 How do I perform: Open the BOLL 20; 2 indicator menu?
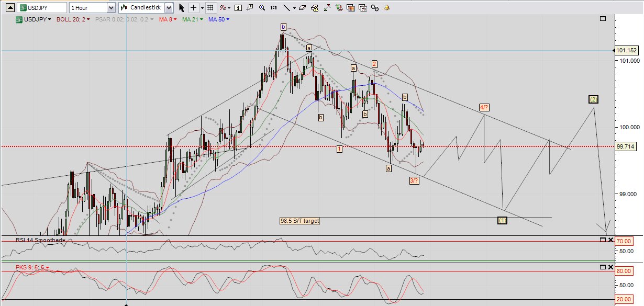point(73,19)
